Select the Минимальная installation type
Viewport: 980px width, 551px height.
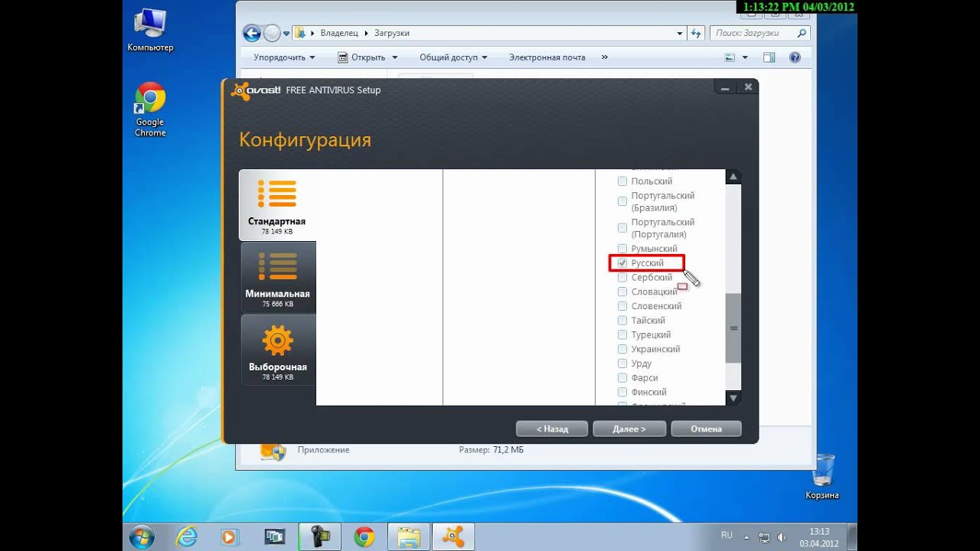(277, 278)
